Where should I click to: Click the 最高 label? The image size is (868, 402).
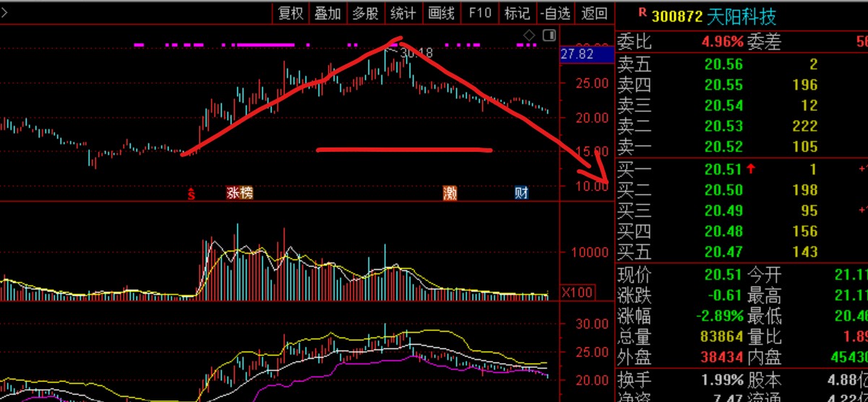click(x=765, y=296)
